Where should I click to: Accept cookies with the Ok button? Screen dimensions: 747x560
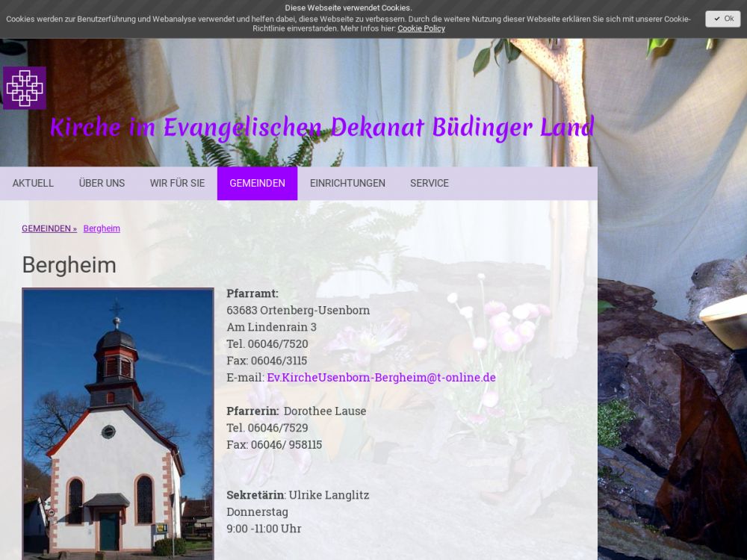[722, 19]
